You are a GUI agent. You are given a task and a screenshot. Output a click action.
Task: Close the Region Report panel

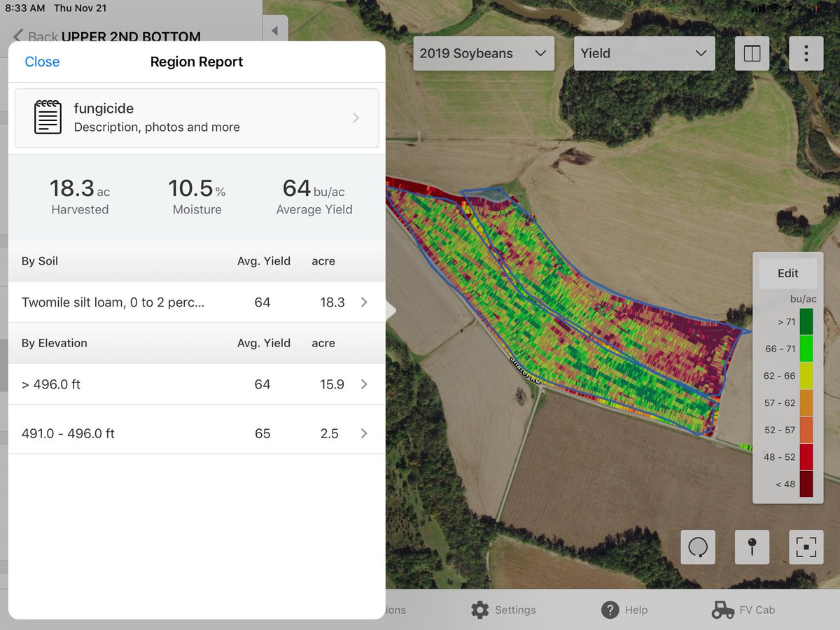(x=42, y=62)
